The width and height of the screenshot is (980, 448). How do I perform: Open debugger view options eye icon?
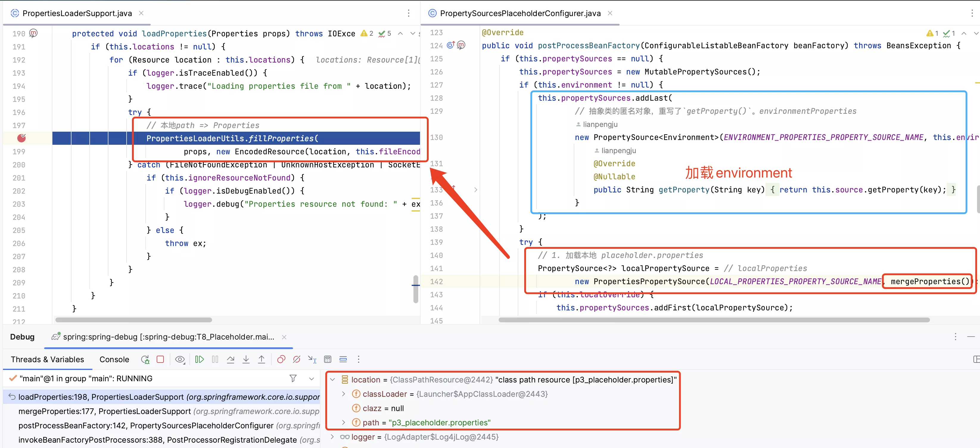[180, 360]
